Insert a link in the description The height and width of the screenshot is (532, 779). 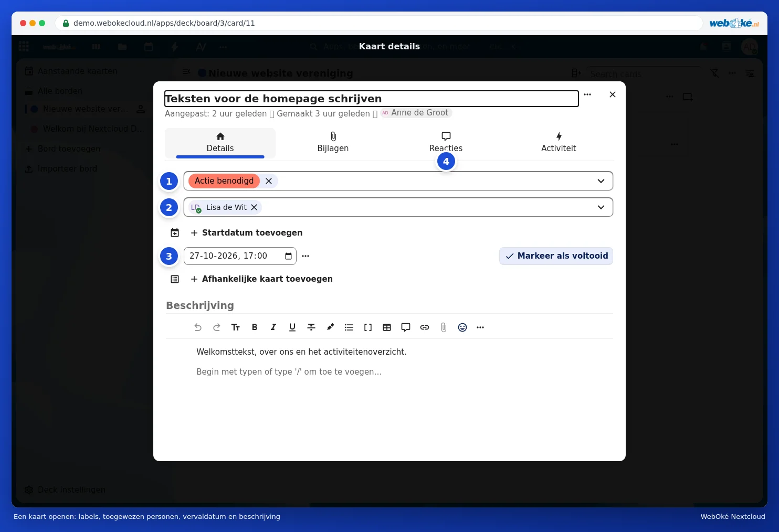point(425,327)
